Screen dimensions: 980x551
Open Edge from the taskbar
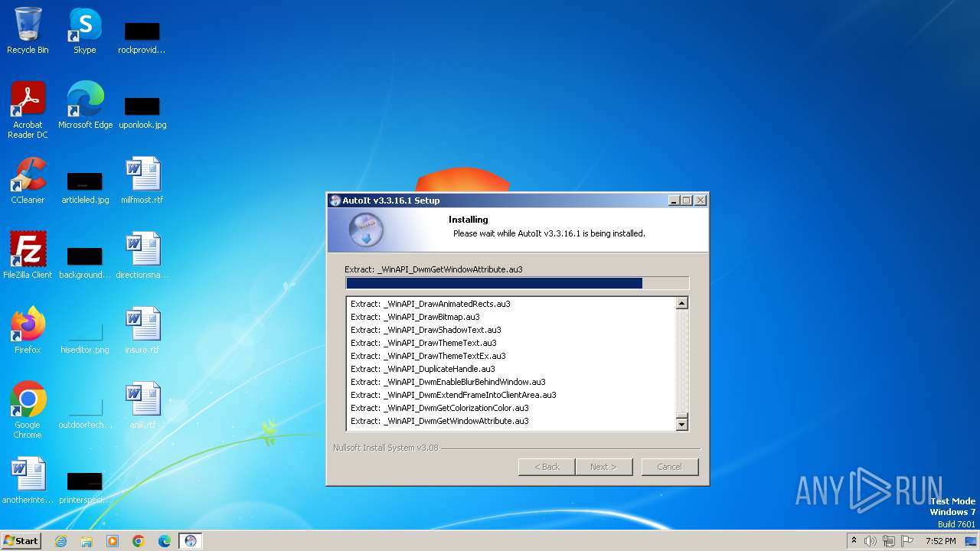pos(165,541)
